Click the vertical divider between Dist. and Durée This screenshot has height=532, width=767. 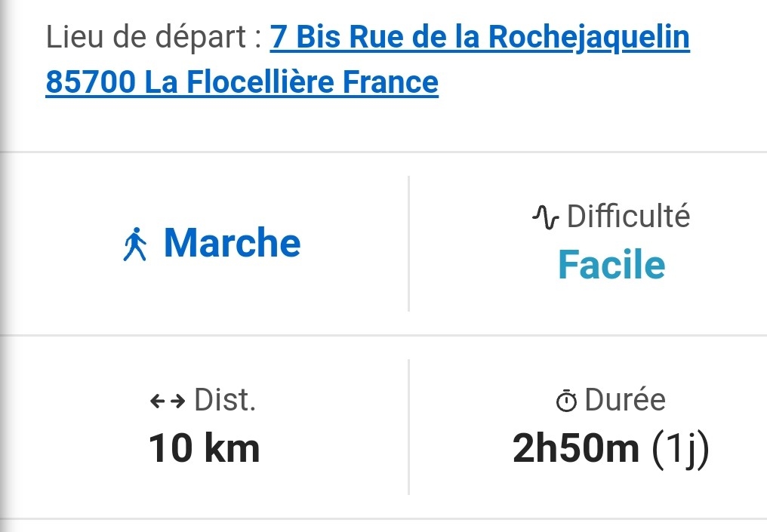tap(408, 426)
